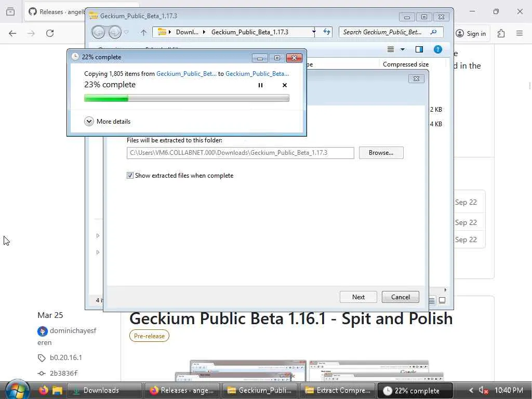Switch to Releases · ange... taskbar item

coord(182,390)
